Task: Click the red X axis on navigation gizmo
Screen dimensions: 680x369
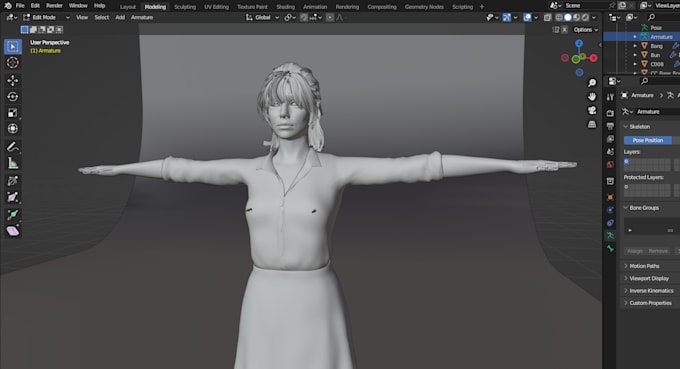Action: (593, 58)
